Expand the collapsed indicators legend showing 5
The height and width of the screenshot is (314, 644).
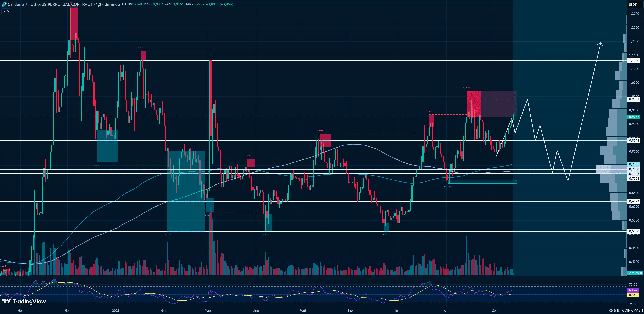(x=6, y=11)
